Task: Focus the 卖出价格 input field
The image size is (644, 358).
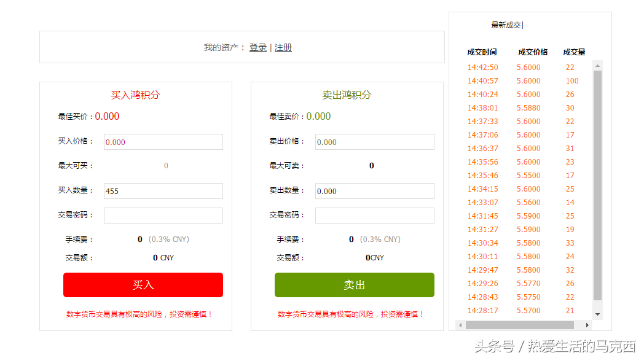Action: (374, 142)
